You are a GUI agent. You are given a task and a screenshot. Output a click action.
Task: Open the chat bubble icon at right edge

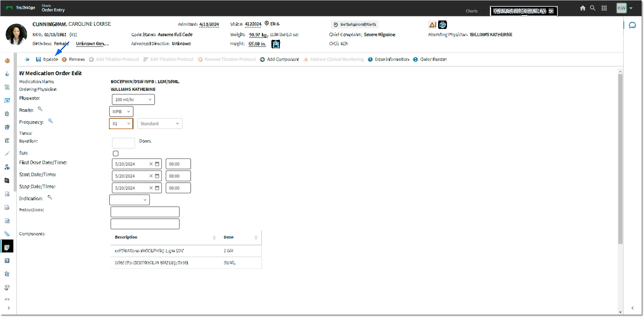tap(632, 25)
